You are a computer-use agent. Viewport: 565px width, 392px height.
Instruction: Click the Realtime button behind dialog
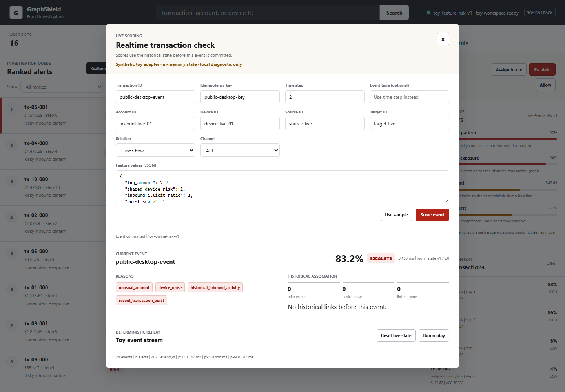[x=96, y=68]
